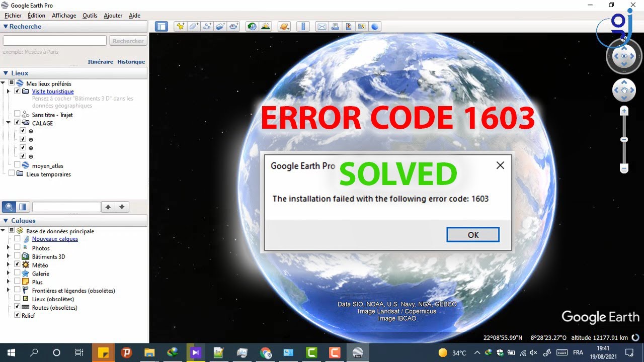Click the search places magnifier button

pyautogui.click(x=9, y=207)
